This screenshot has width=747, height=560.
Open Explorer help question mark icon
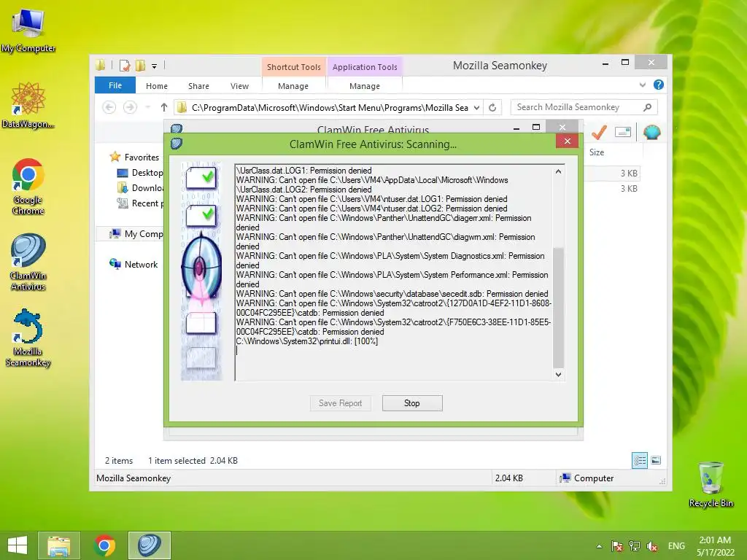point(659,85)
